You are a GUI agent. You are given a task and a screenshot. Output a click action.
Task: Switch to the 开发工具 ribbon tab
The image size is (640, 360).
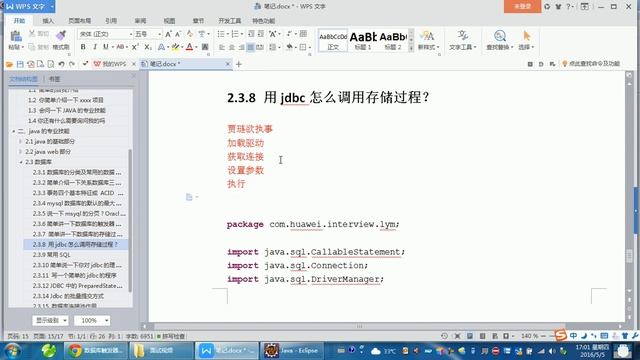tap(230, 20)
